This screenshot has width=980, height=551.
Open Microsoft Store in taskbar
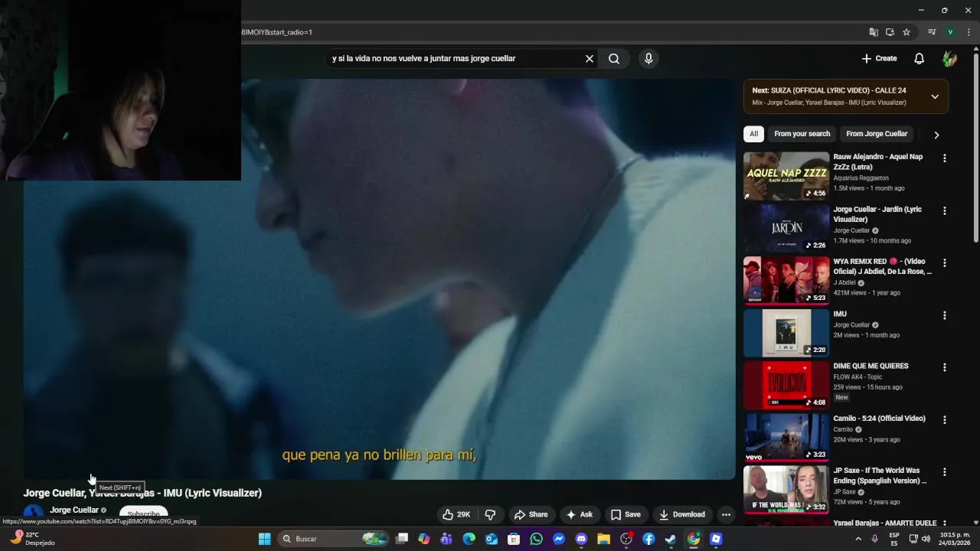coord(514,539)
